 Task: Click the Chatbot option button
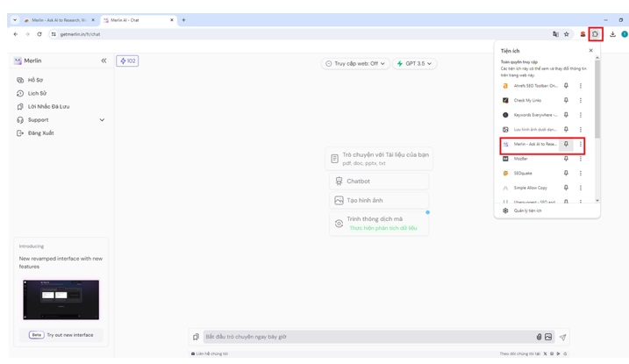(x=379, y=181)
